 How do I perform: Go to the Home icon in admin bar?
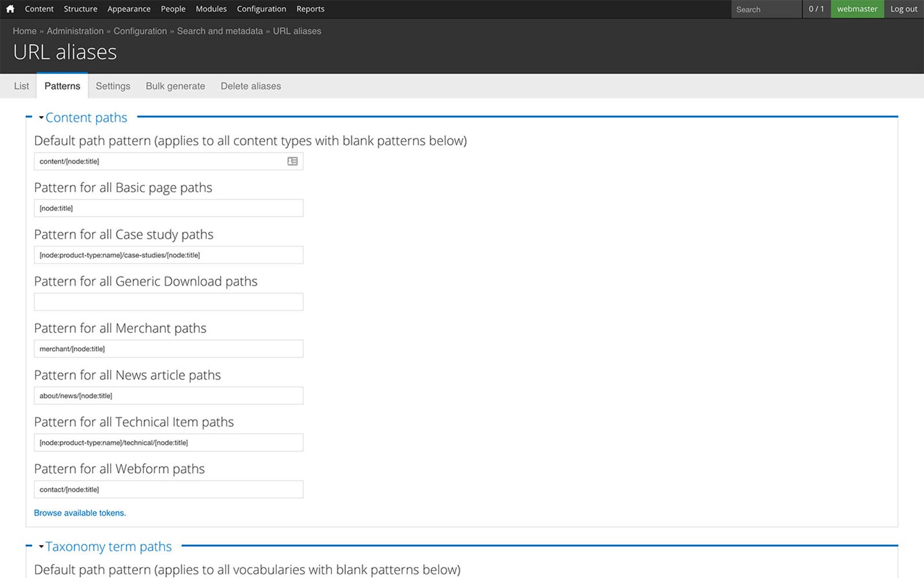point(10,9)
